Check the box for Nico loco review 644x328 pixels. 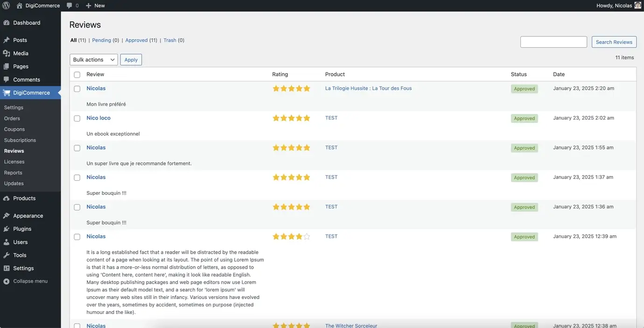tap(77, 118)
